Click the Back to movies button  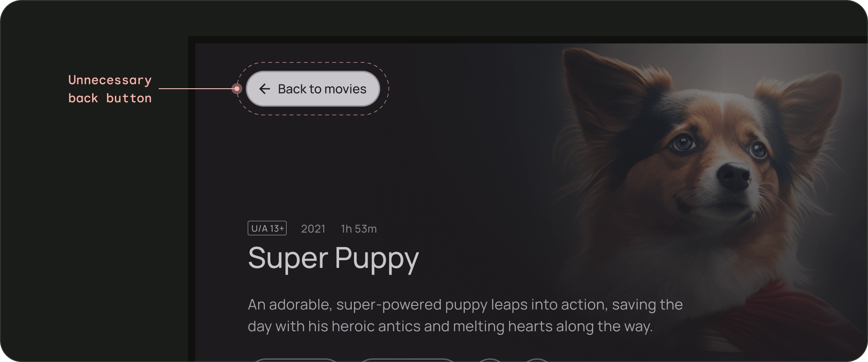[x=313, y=89]
